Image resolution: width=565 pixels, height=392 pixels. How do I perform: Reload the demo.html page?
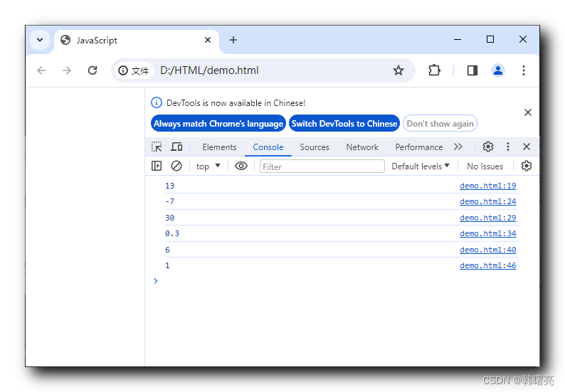tap(93, 70)
